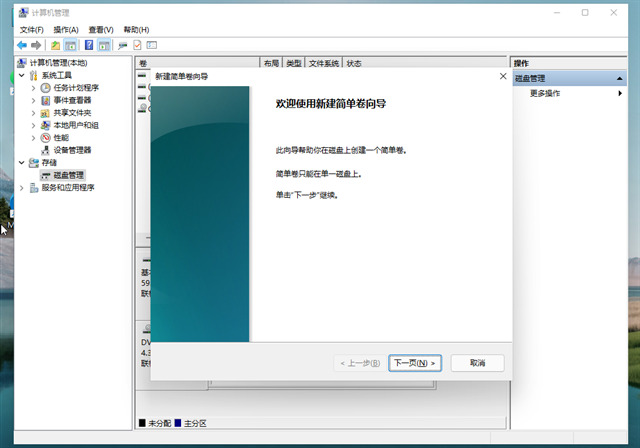Select 性能 in the tree
640x448 pixels.
(x=60, y=138)
